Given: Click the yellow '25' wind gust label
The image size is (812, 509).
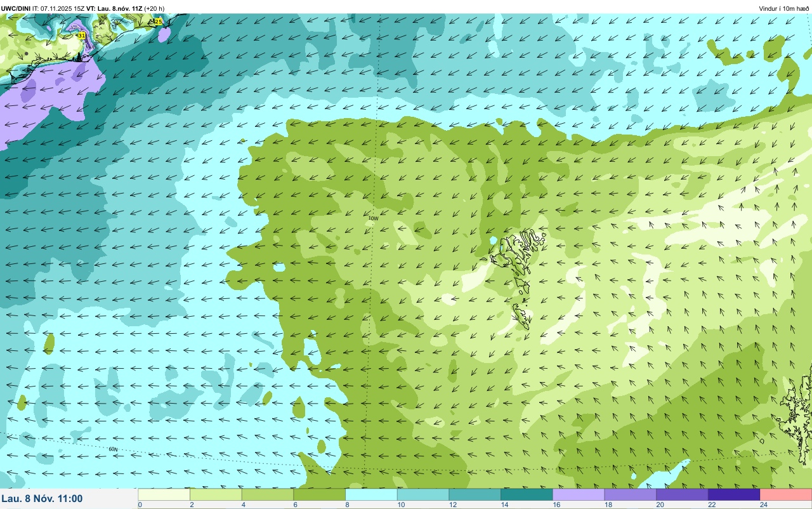Looking at the screenshot, I should pos(158,21).
